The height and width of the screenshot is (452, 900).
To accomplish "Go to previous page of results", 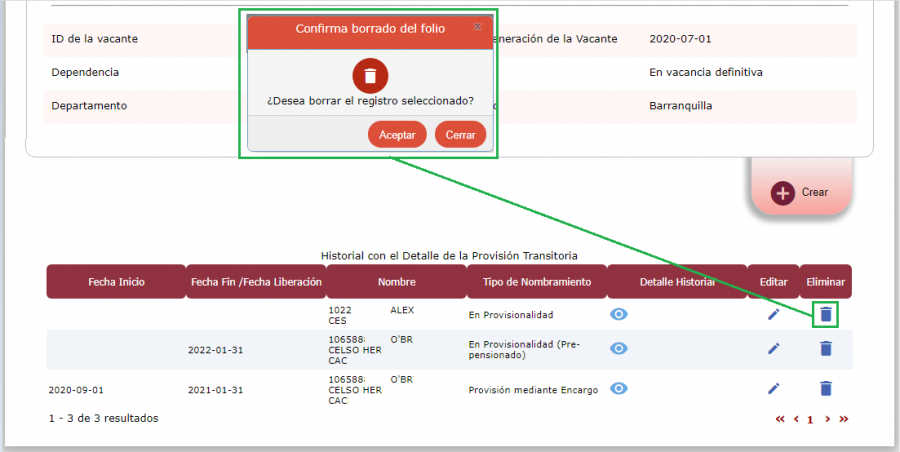I will pos(796,419).
